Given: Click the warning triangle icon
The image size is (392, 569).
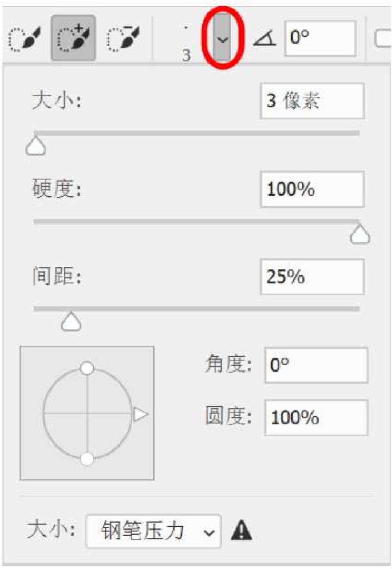Looking at the screenshot, I should tap(241, 530).
